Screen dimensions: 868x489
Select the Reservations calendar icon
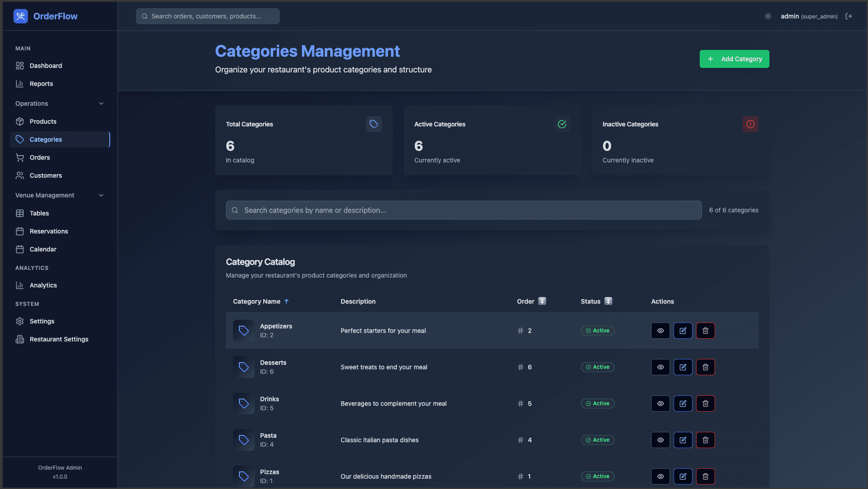point(20,231)
